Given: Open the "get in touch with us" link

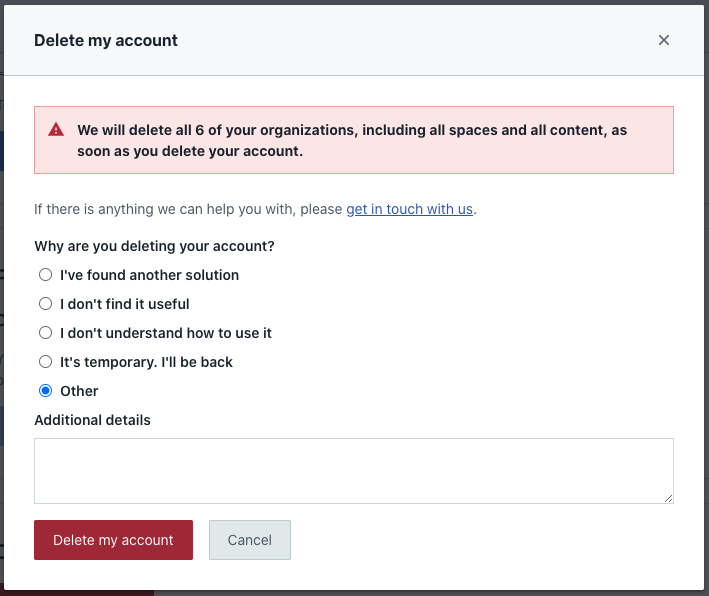Looking at the screenshot, I should [x=409, y=209].
